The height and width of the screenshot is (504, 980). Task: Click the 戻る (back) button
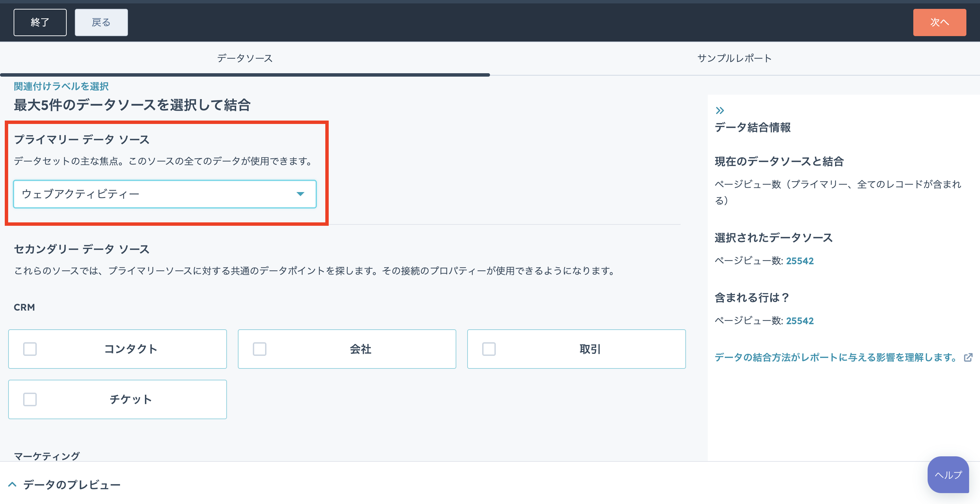point(101,22)
